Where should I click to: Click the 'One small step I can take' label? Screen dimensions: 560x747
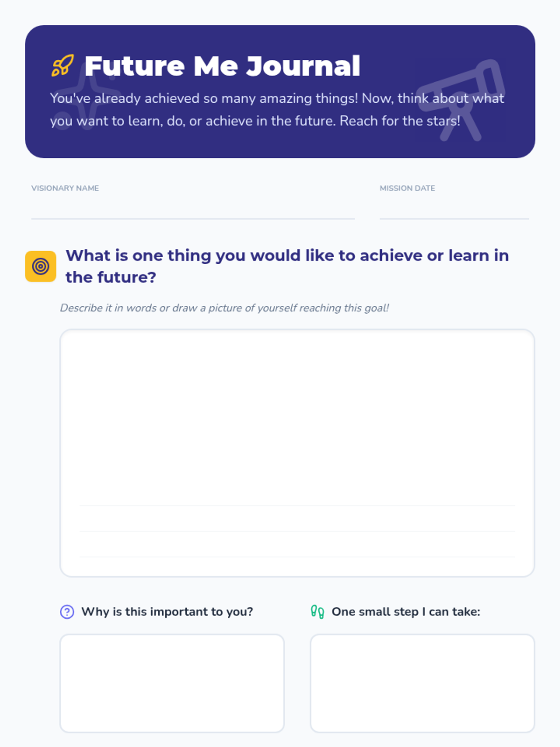pyautogui.click(x=406, y=612)
